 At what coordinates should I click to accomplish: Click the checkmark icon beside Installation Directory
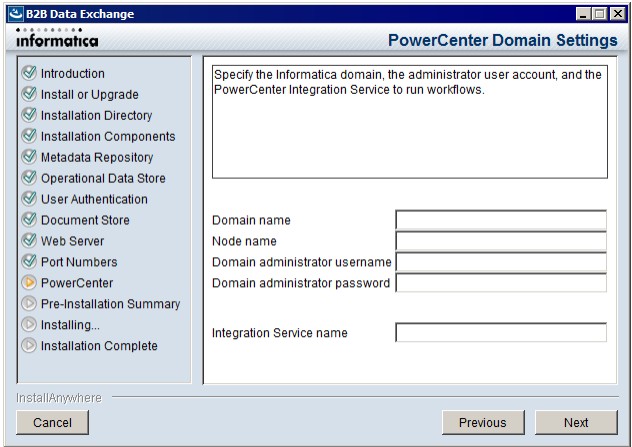(x=29, y=115)
